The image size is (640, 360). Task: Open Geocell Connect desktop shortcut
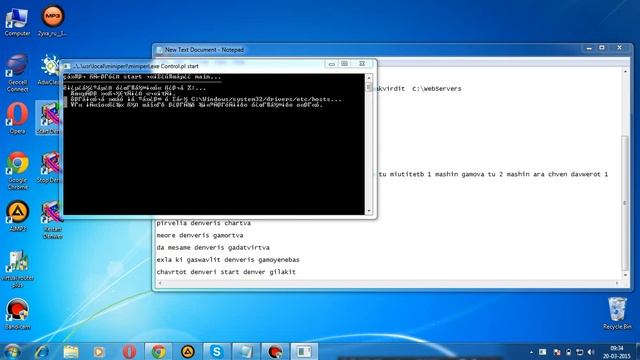pyautogui.click(x=17, y=73)
